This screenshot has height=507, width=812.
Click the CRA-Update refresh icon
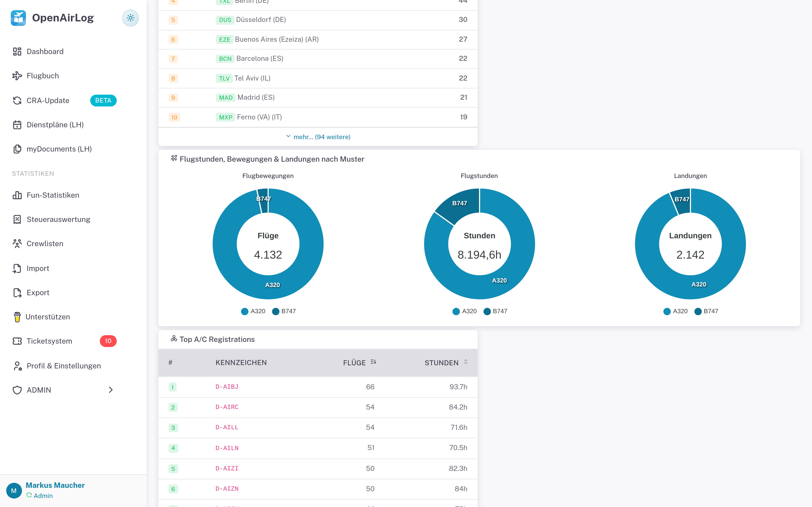click(17, 100)
